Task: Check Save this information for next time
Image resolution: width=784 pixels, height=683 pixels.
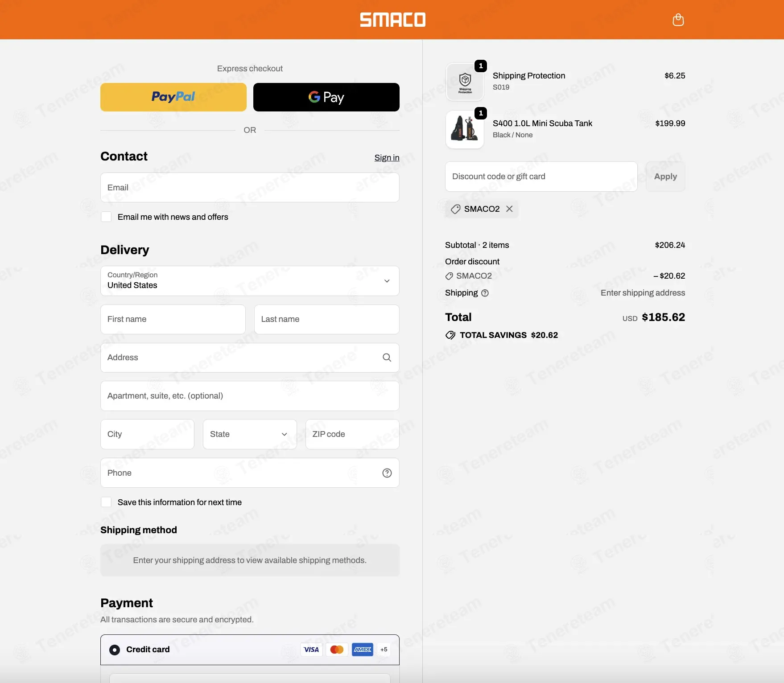Action: [x=106, y=502]
